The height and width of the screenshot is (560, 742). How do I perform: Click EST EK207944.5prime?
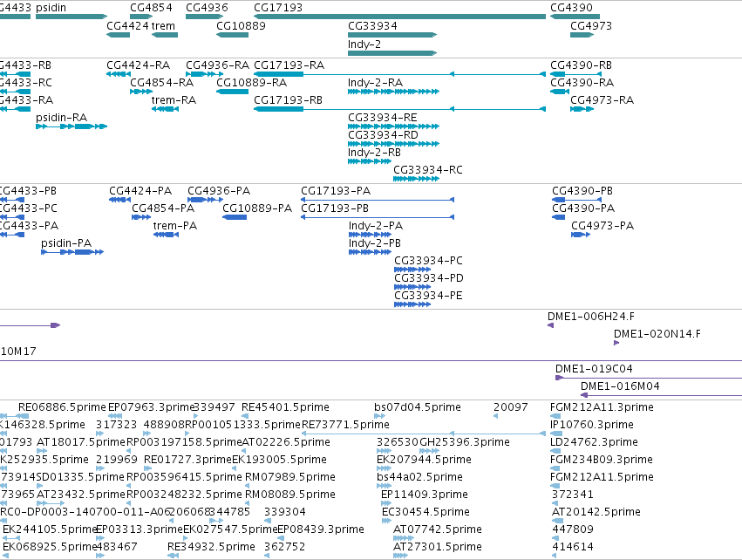tap(424, 460)
